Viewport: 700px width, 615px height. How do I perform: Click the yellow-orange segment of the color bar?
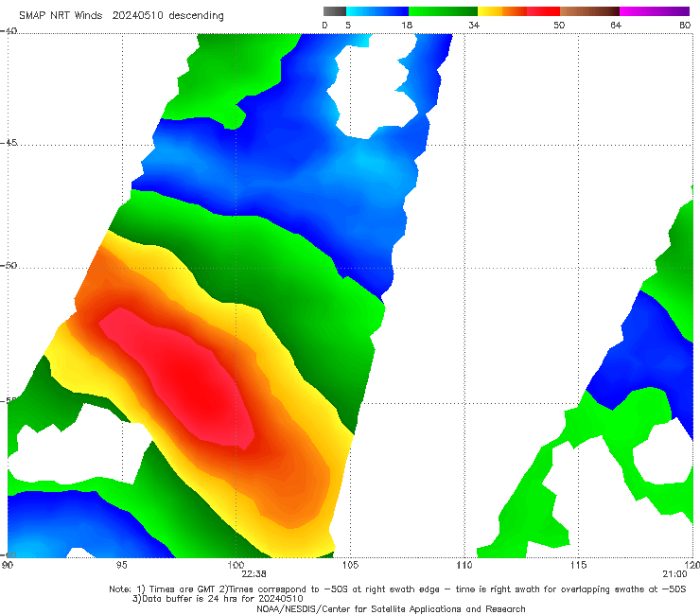(x=502, y=11)
